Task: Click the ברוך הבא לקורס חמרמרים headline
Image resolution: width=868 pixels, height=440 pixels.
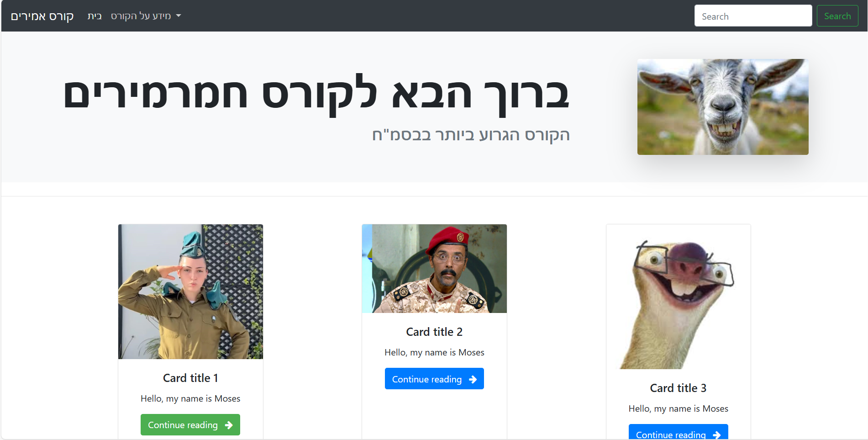Action: coord(316,94)
